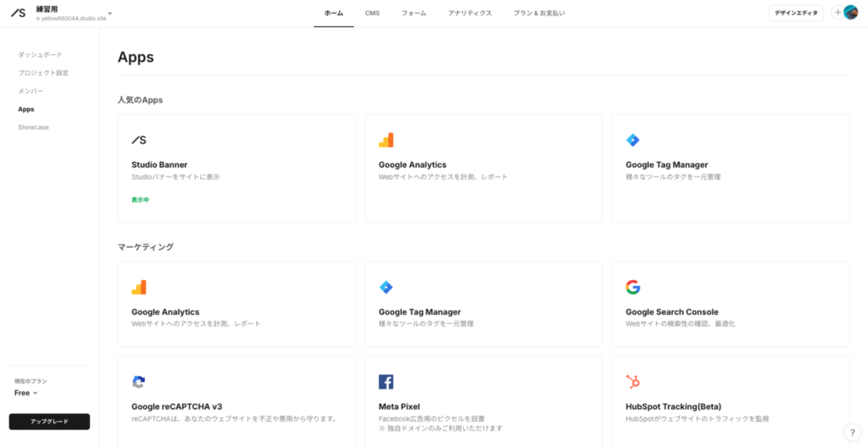Click the マーケティング section heading
868x448 pixels.
click(x=146, y=247)
